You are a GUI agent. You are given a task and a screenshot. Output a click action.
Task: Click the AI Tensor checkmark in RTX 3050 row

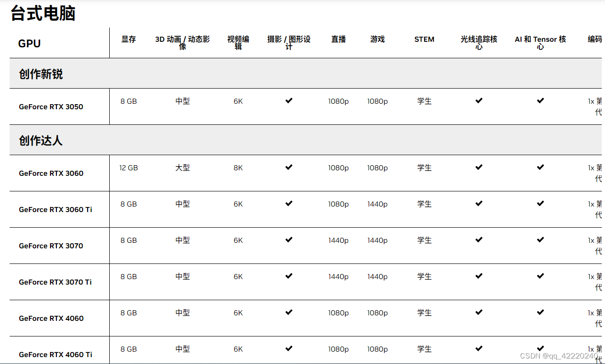(540, 101)
